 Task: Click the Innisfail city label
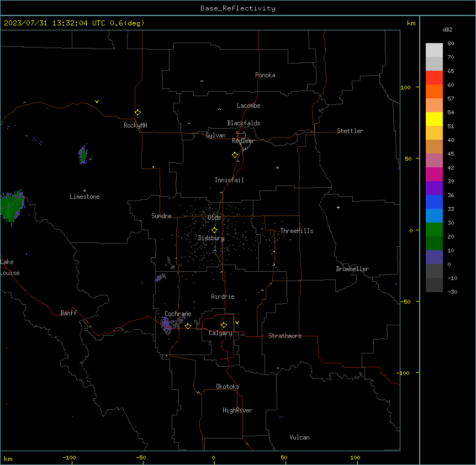(x=229, y=180)
